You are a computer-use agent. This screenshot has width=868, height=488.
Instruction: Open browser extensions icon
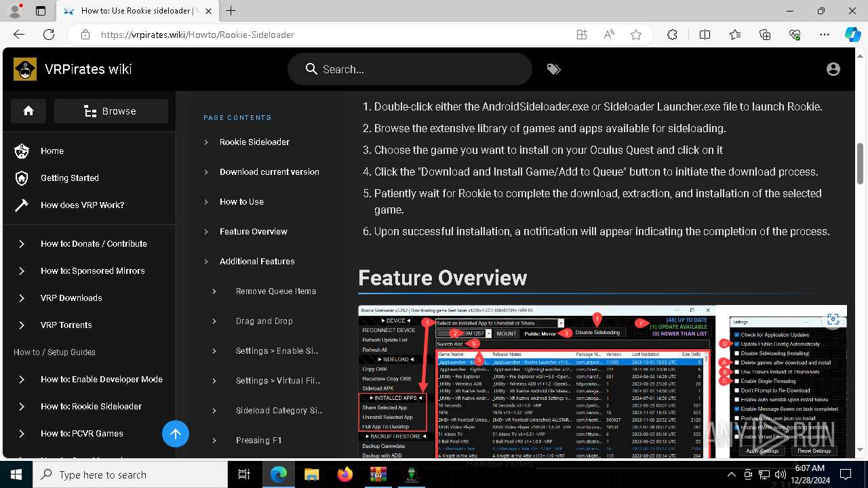click(x=672, y=35)
